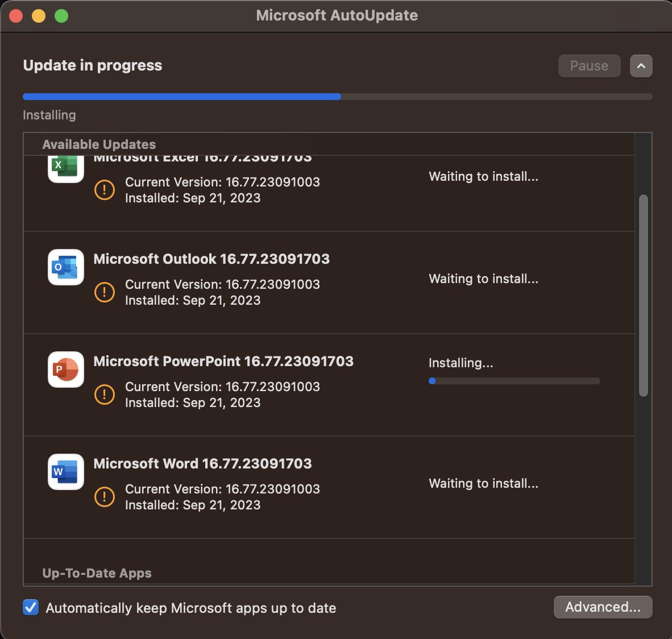Image resolution: width=672 pixels, height=639 pixels.
Task: Click the PowerPoint app icon
Action: pos(65,370)
